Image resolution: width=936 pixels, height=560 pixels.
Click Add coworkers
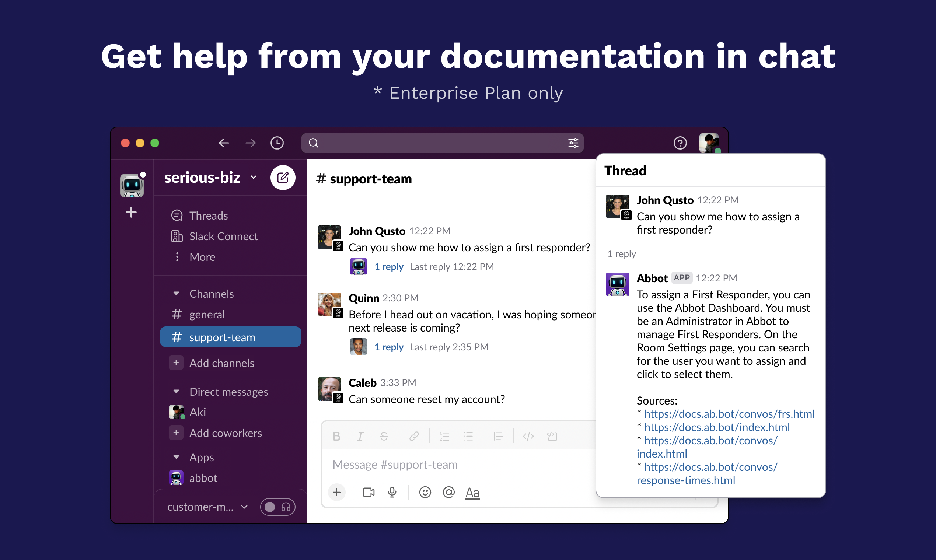(215, 433)
